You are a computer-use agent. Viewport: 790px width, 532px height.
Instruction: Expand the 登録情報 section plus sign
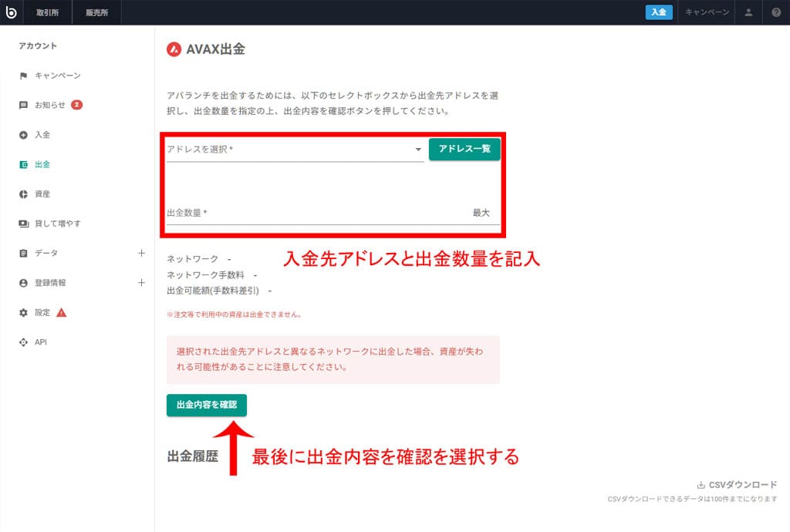point(142,283)
